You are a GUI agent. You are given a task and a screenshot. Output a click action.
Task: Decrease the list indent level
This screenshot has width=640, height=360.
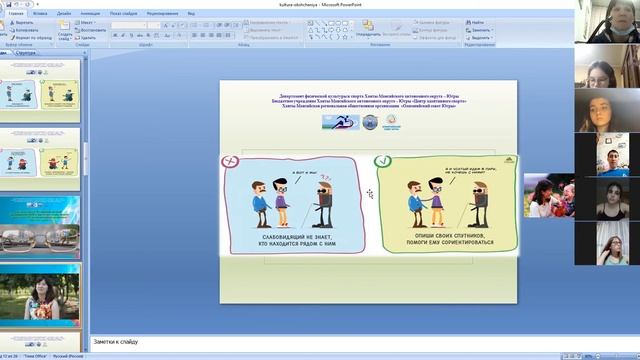219,25
